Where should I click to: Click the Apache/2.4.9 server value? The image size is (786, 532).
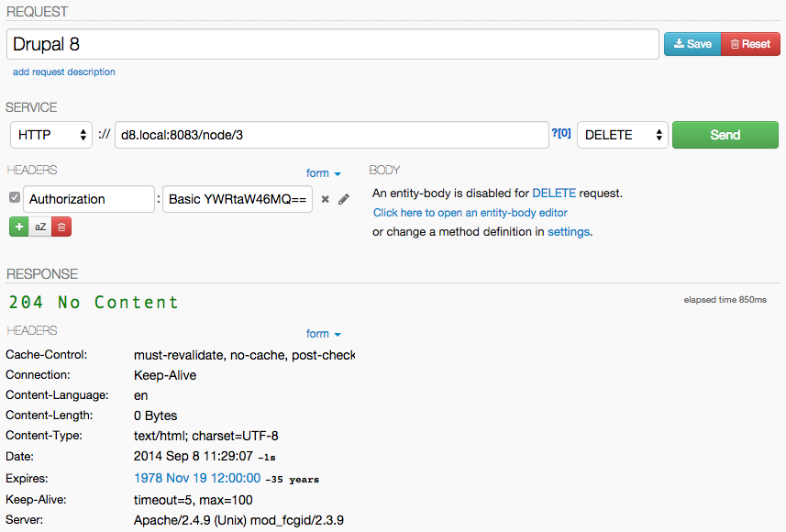[238, 520]
